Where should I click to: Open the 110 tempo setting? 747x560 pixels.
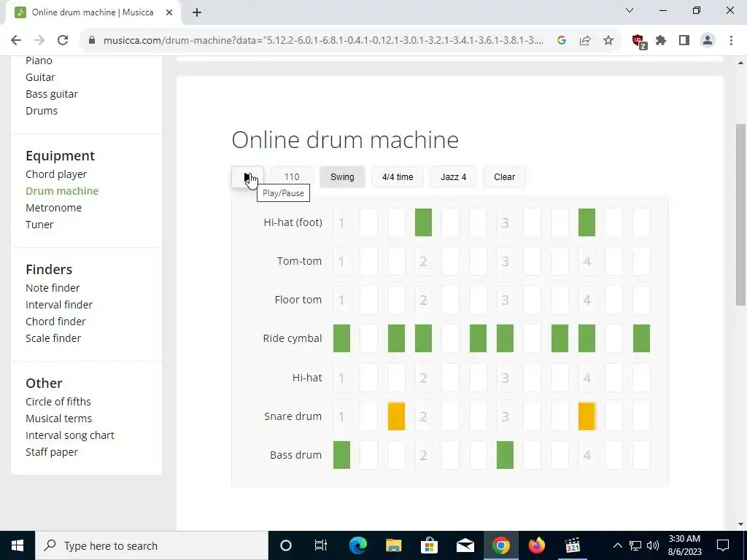pyautogui.click(x=292, y=177)
